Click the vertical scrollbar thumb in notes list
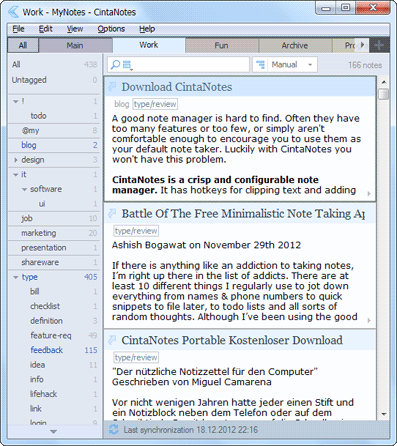Screen dimensions: 397x446 384,94
